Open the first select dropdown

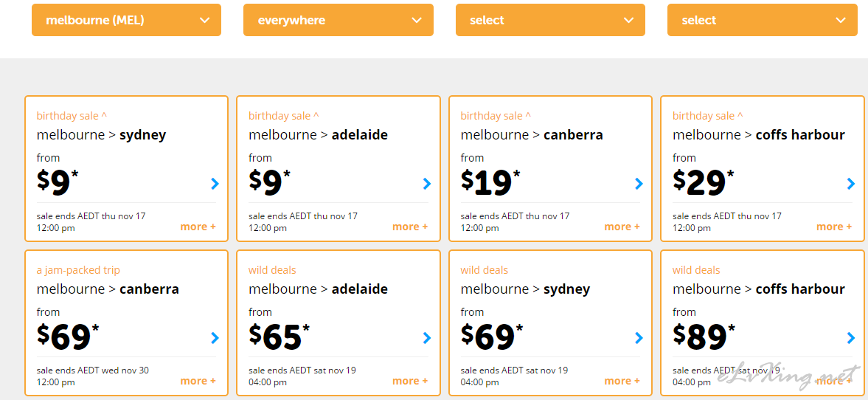550,20
